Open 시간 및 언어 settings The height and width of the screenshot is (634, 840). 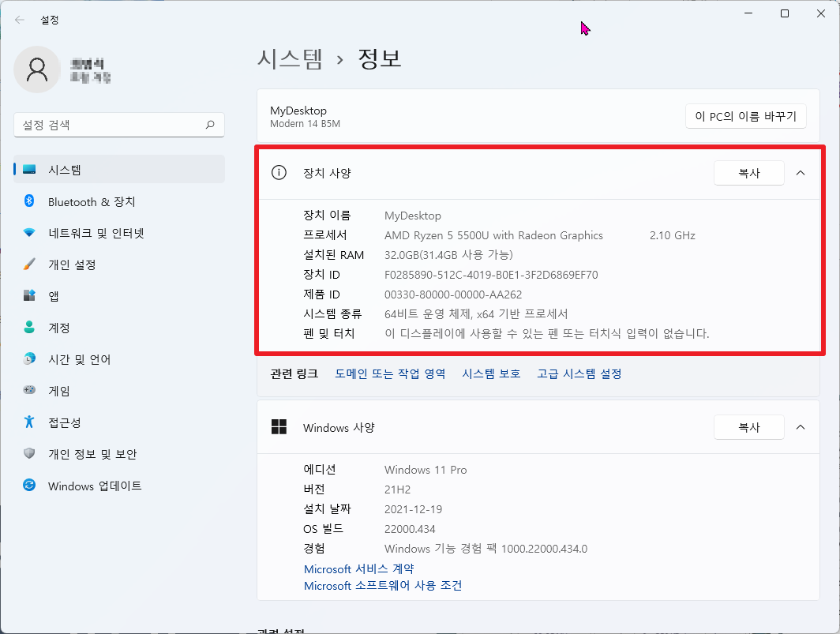pos(79,359)
